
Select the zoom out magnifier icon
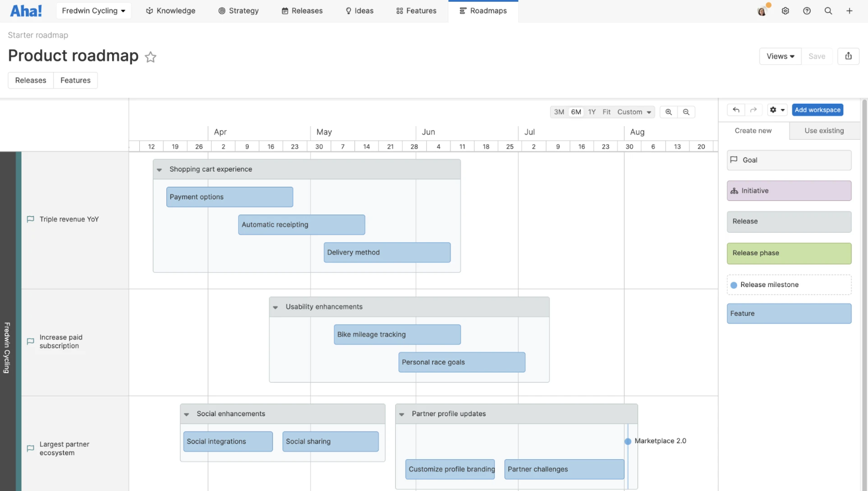click(x=686, y=111)
